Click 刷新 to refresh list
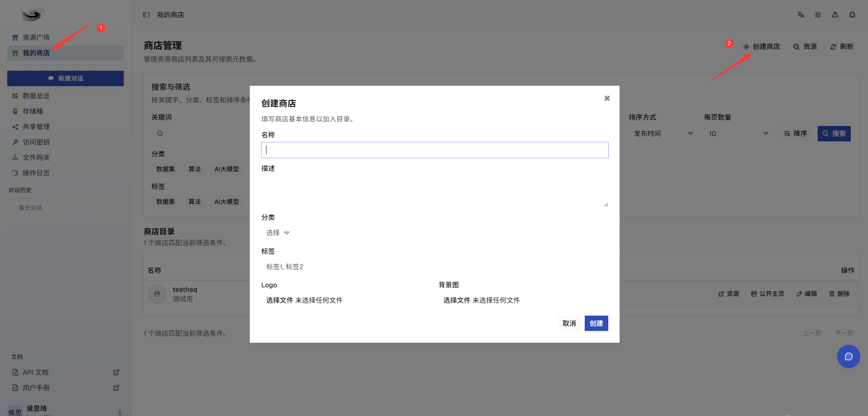Image resolution: width=868 pixels, height=416 pixels. 842,47
